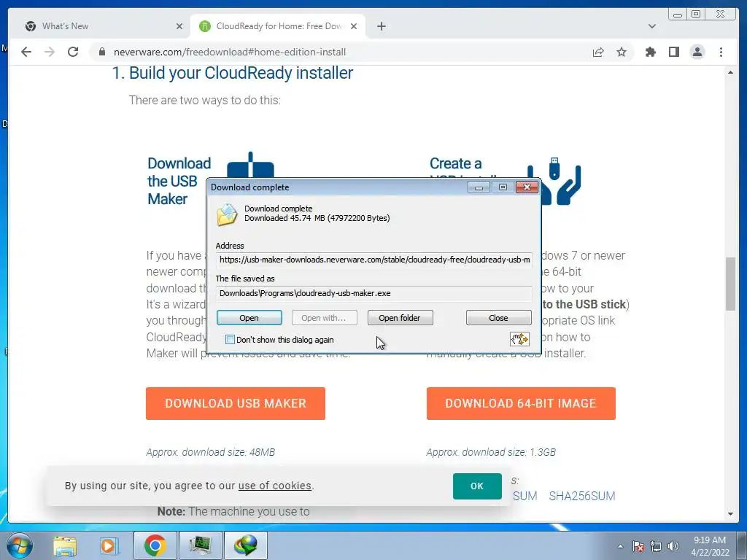
Task: Show hidden tray icons arrow
Action: click(x=620, y=546)
